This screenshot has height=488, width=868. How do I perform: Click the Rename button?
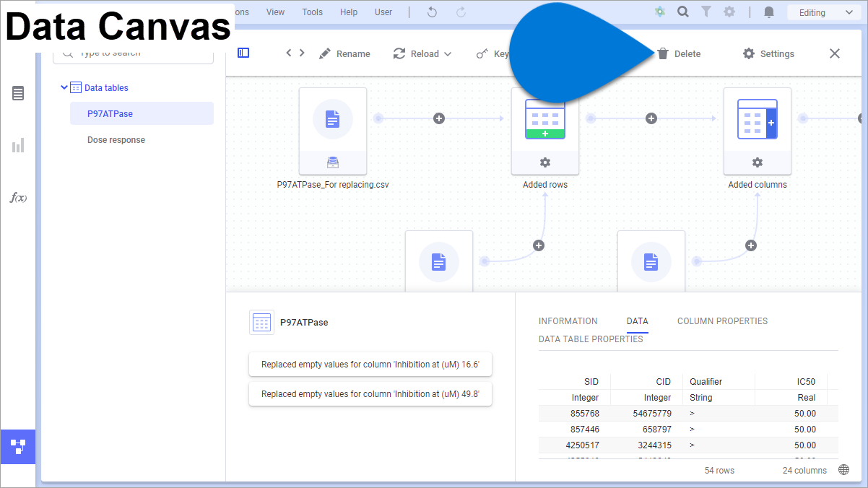(344, 53)
